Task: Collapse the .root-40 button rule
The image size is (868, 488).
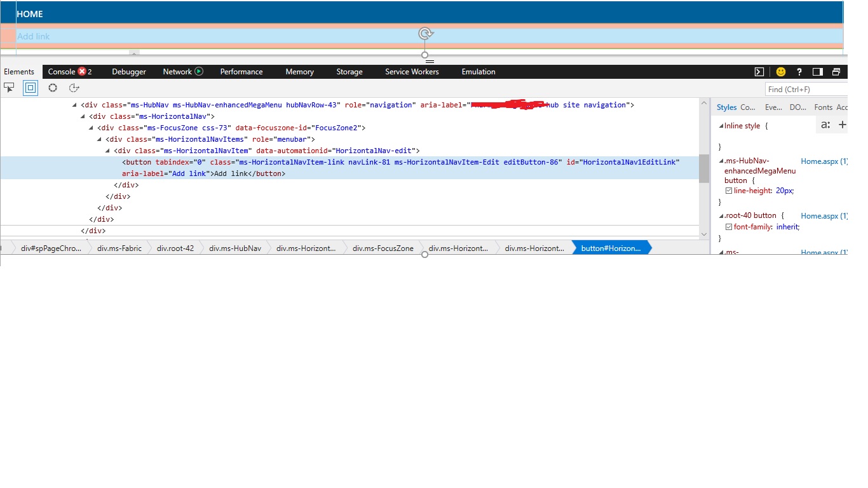Action: [721, 216]
